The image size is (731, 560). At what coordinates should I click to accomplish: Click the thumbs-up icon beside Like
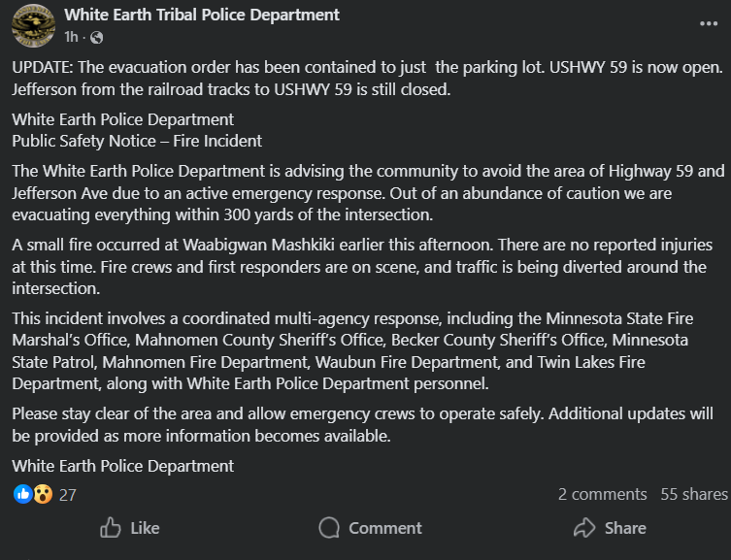click(111, 528)
